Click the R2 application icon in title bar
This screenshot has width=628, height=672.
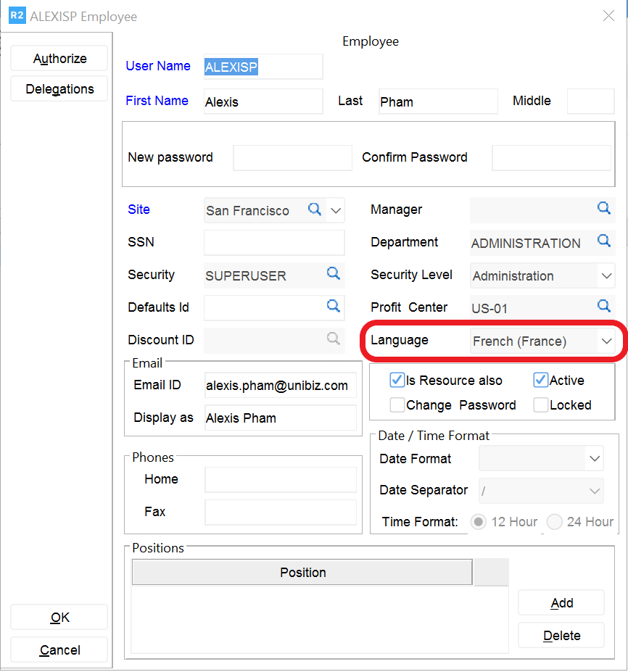coord(17,16)
